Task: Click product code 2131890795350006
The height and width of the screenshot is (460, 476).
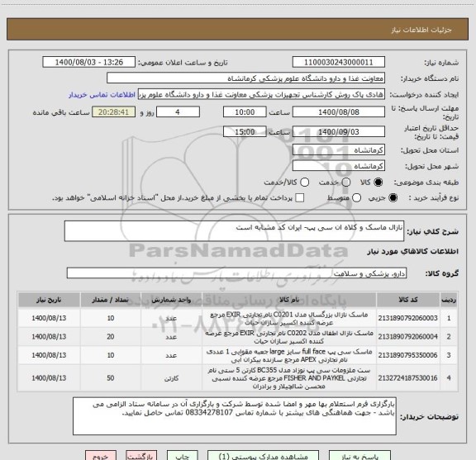Action: 407,355
